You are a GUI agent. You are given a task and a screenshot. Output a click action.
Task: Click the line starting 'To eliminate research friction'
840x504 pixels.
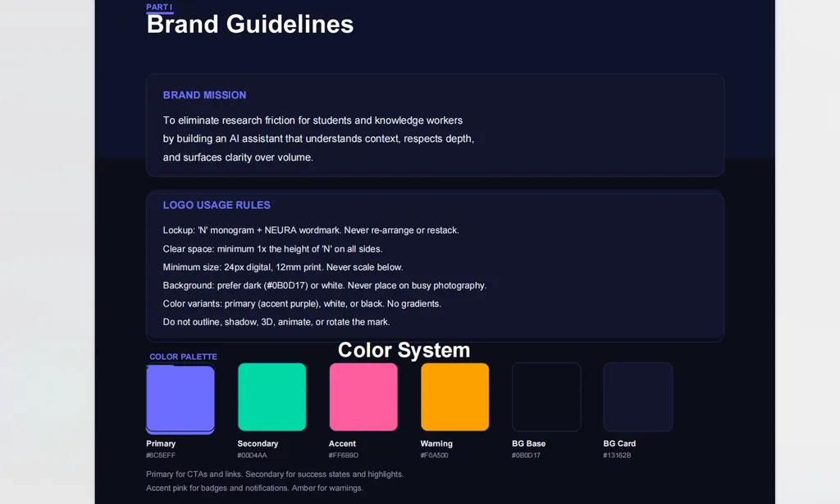[313, 120]
